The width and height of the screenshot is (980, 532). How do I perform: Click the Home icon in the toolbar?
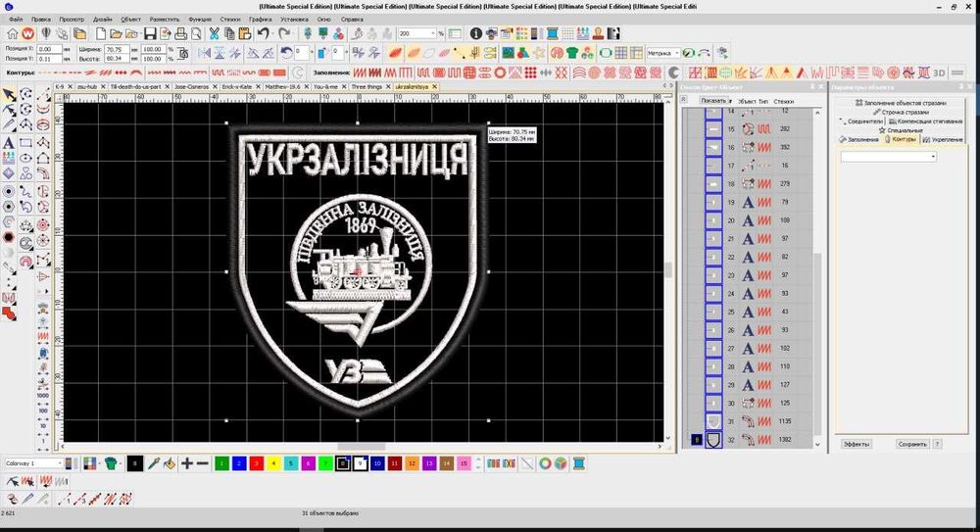pyautogui.click(x=13, y=33)
